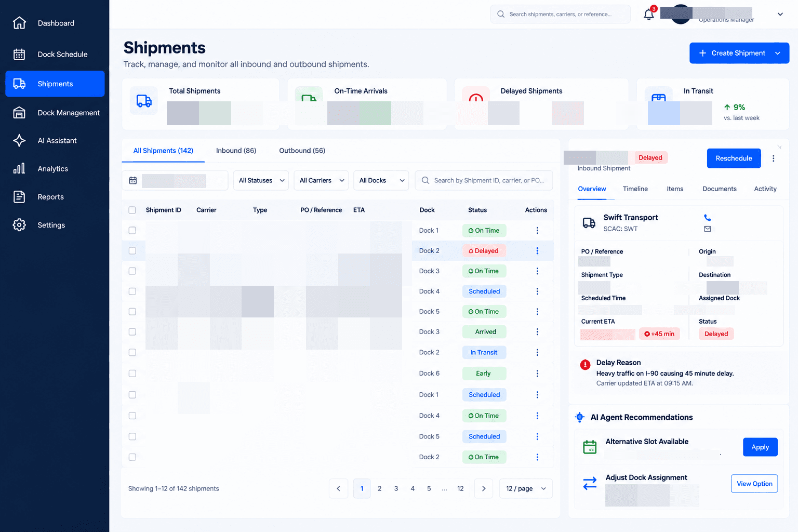The image size is (798, 532).
Task: Open actions menu for Arrived Dock 3 row
Action: (x=537, y=332)
